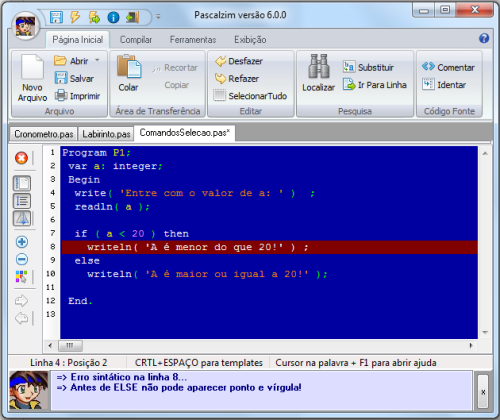Run program with the lightning bolt icon
Image resolution: width=500 pixels, height=420 pixels.
click(75, 17)
